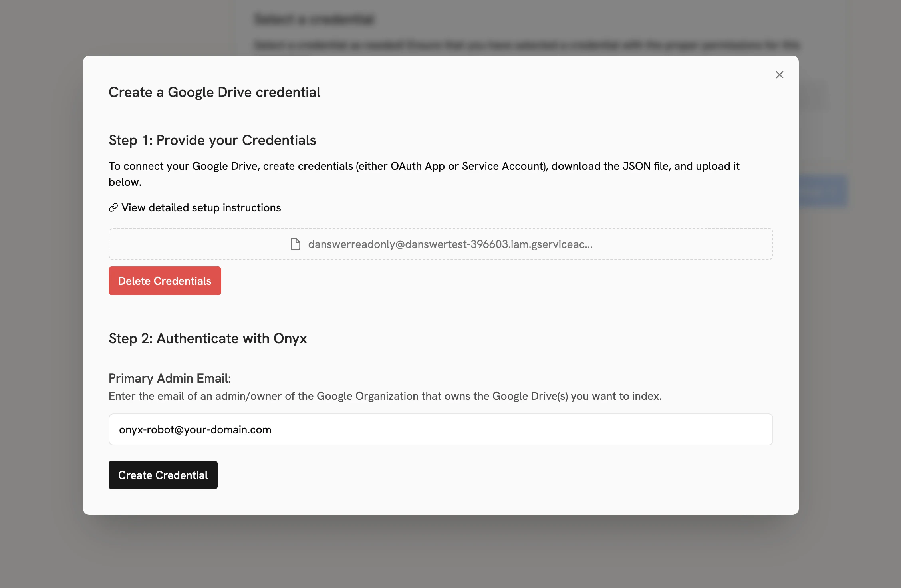Click the chain link icon beside setup instructions

[x=113, y=207]
